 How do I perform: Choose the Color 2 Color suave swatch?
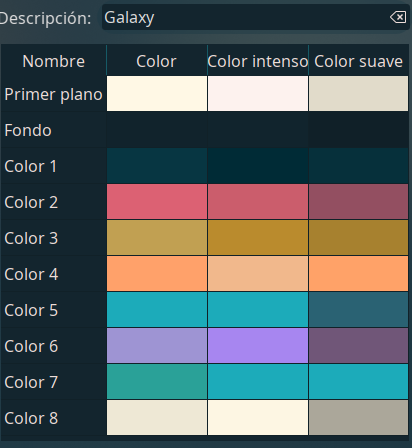point(359,202)
